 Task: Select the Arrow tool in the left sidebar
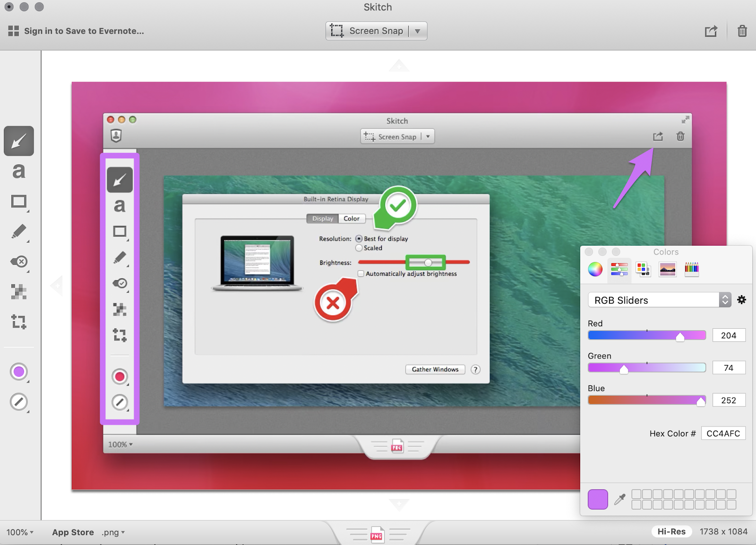tap(19, 141)
